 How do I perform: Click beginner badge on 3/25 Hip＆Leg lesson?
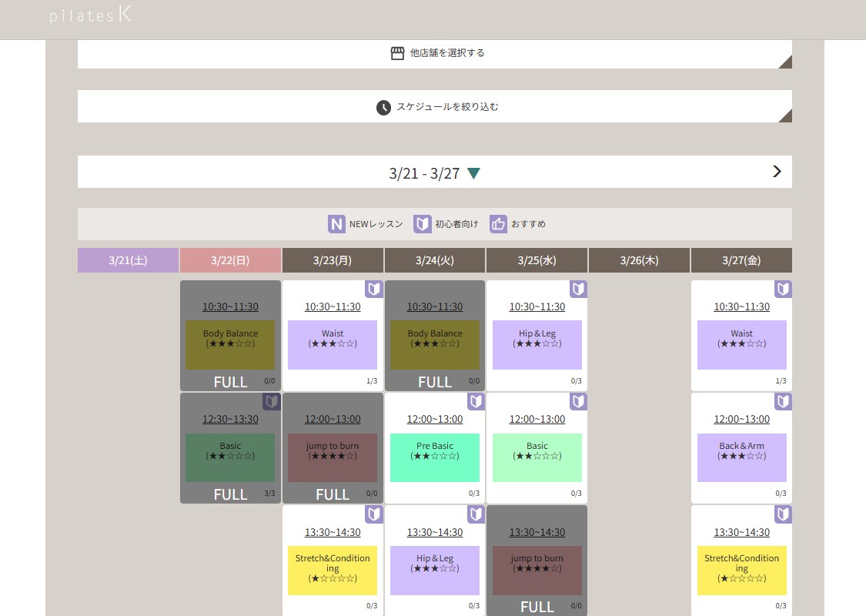[578, 290]
